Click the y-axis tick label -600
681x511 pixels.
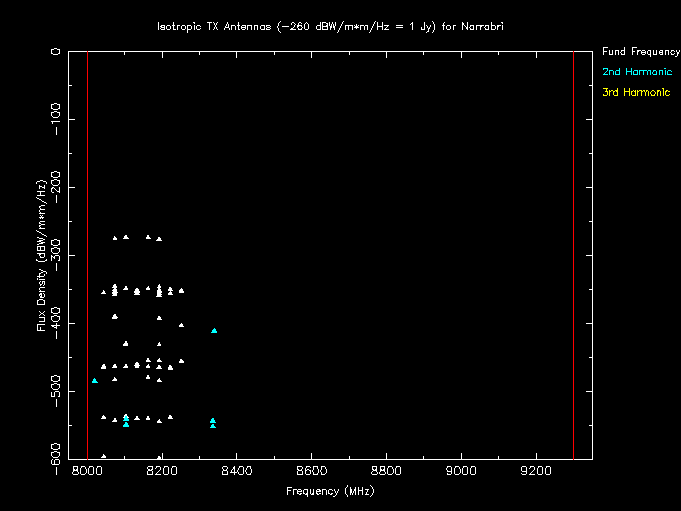tap(55, 459)
